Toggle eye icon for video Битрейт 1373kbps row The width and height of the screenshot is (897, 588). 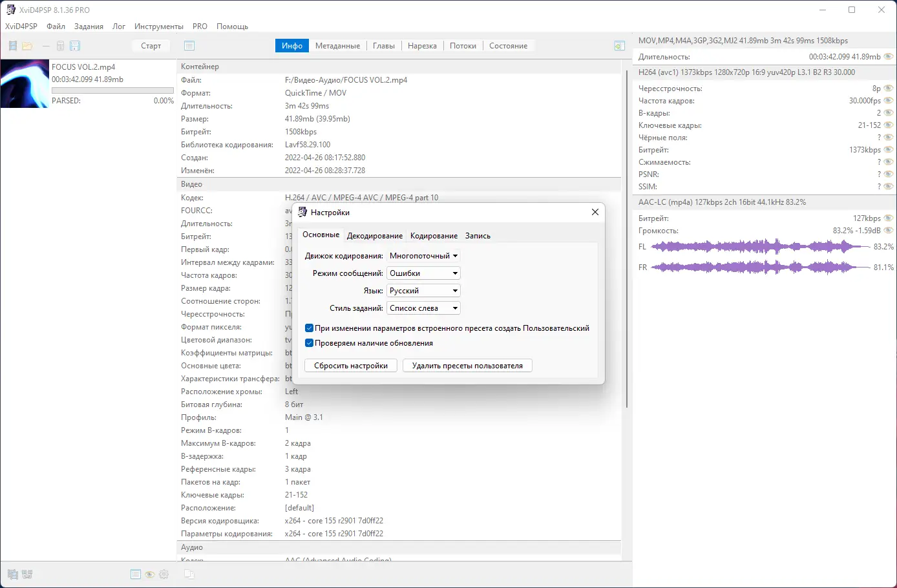coord(889,150)
